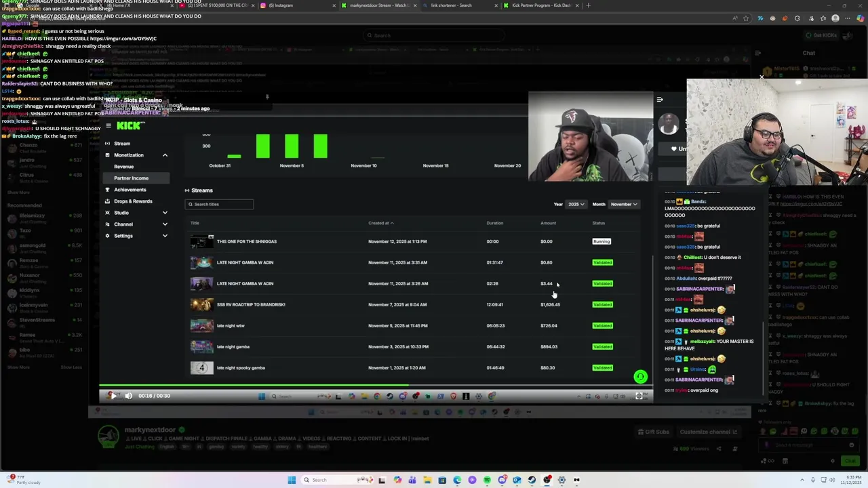868x488 pixels.
Task: Click Customize channel button
Action: pos(709,432)
